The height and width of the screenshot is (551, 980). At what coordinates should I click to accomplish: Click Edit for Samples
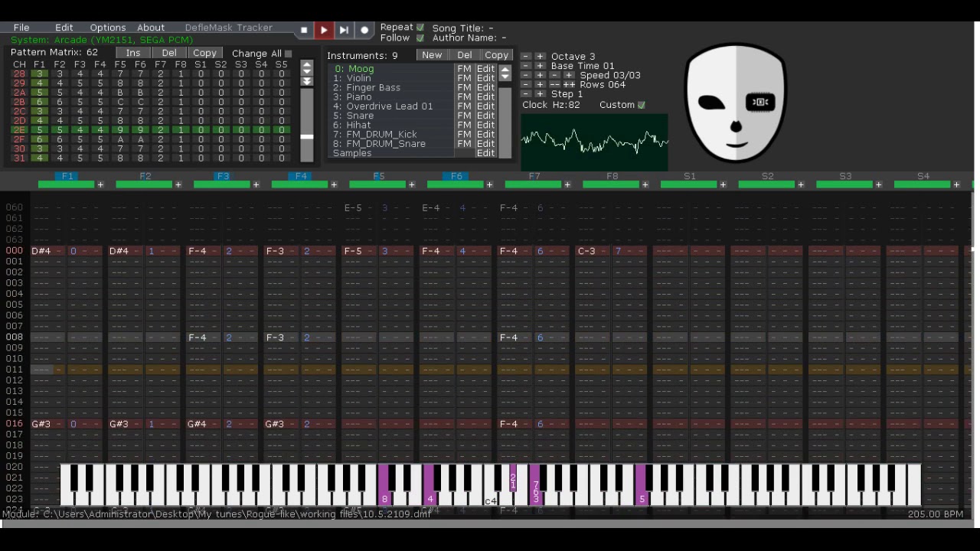point(485,153)
